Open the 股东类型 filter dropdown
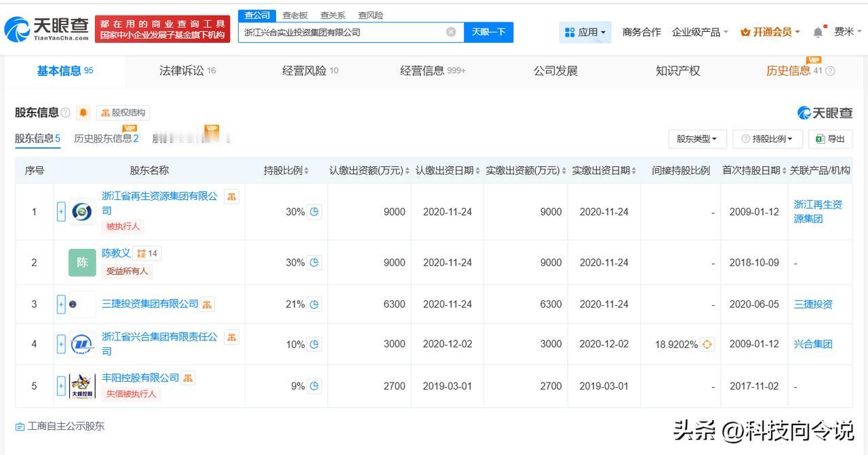This screenshot has width=868, height=455. (697, 139)
